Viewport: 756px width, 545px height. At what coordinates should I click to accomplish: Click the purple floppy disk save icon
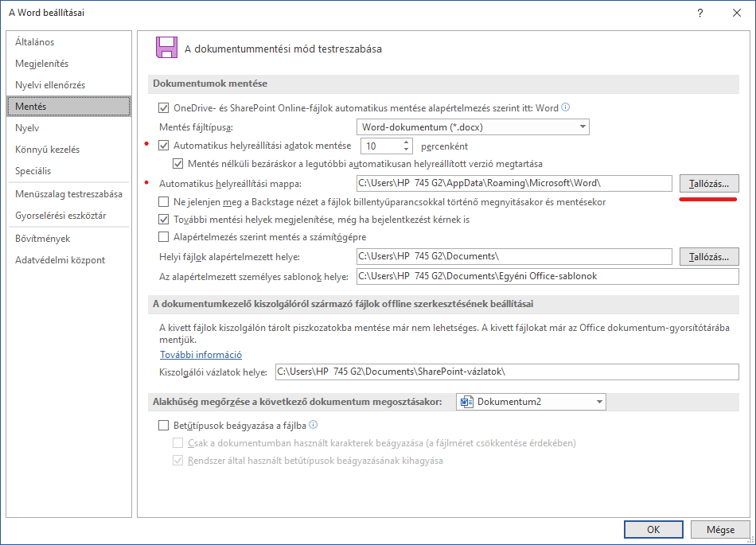(166, 48)
